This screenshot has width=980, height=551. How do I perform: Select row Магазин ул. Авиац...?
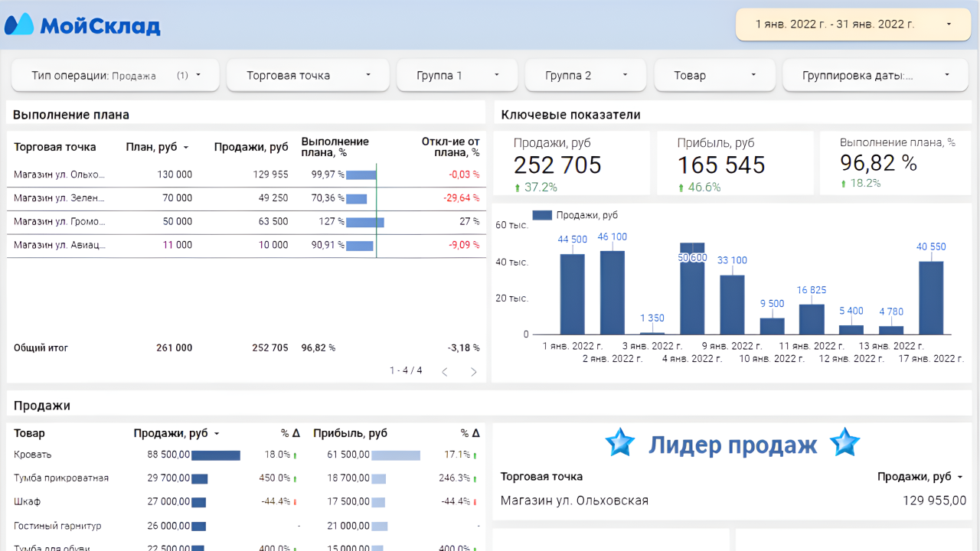coord(247,245)
